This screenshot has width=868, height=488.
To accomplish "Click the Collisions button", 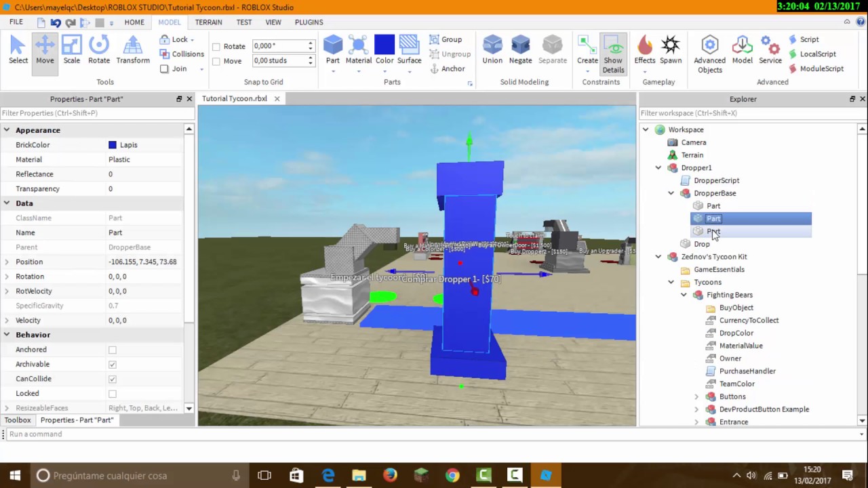I will coord(182,54).
